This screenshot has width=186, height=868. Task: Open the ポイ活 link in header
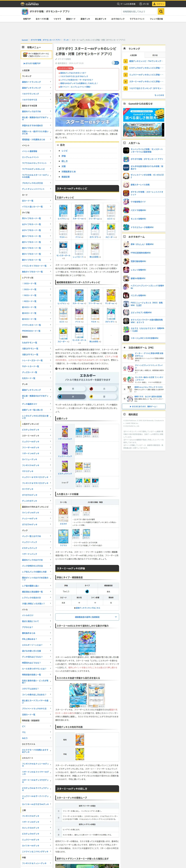tap(144, 4)
